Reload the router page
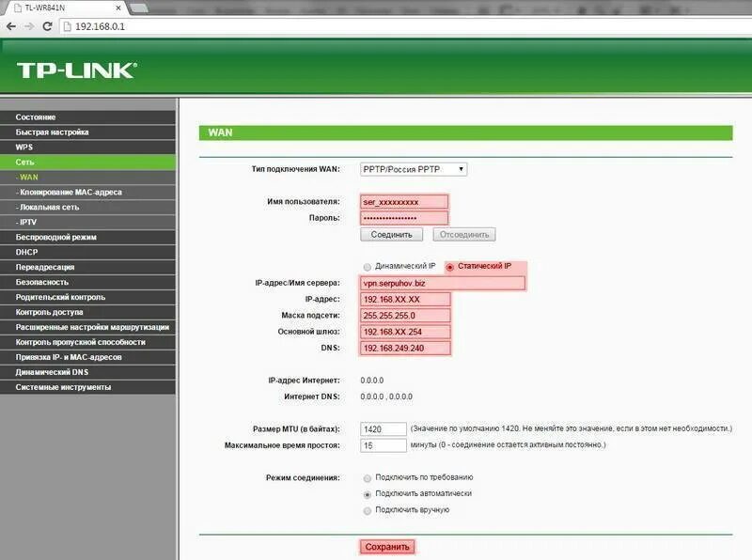752x560 pixels. pos(47,26)
